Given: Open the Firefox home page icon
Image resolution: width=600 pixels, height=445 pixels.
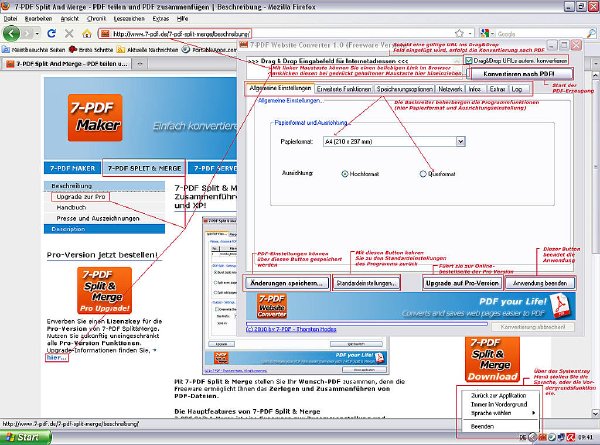Looking at the screenshot, I should point(87,34).
